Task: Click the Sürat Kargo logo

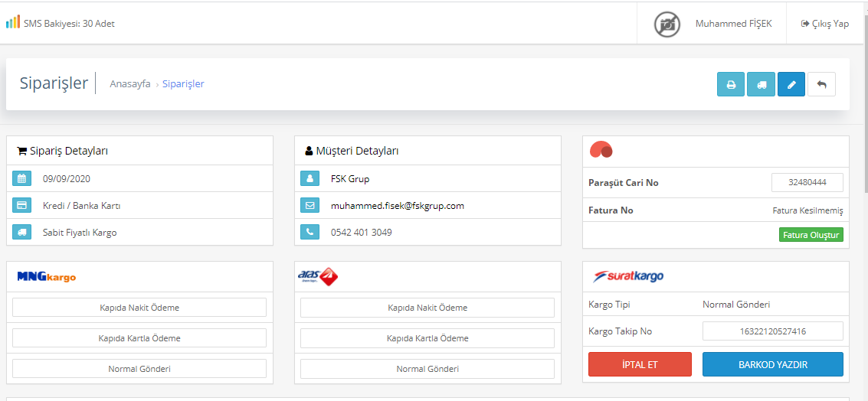Action: point(628,276)
